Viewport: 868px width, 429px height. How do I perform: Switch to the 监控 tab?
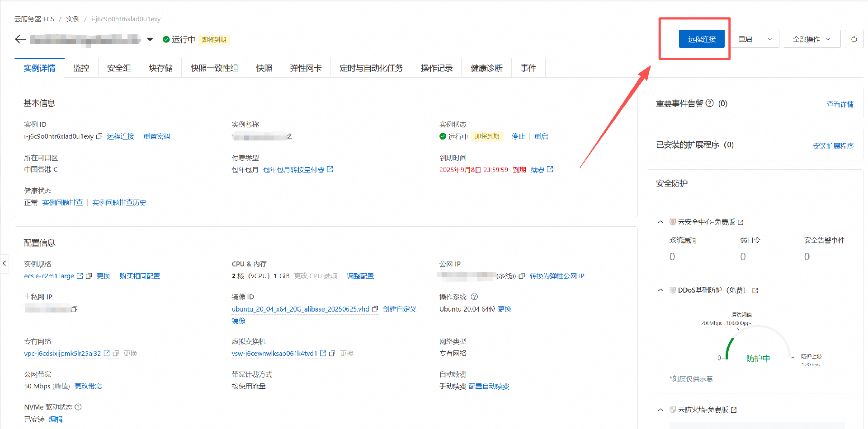(x=81, y=68)
